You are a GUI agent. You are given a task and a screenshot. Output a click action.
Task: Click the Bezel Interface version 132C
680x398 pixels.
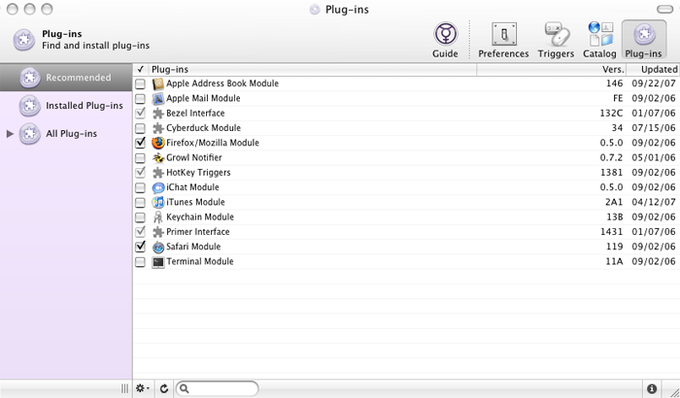coord(611,113)
